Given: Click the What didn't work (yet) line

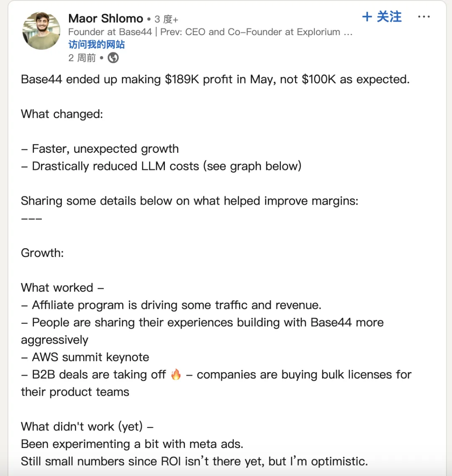Looking at the screenshot, I should click(x=87, y=427).
